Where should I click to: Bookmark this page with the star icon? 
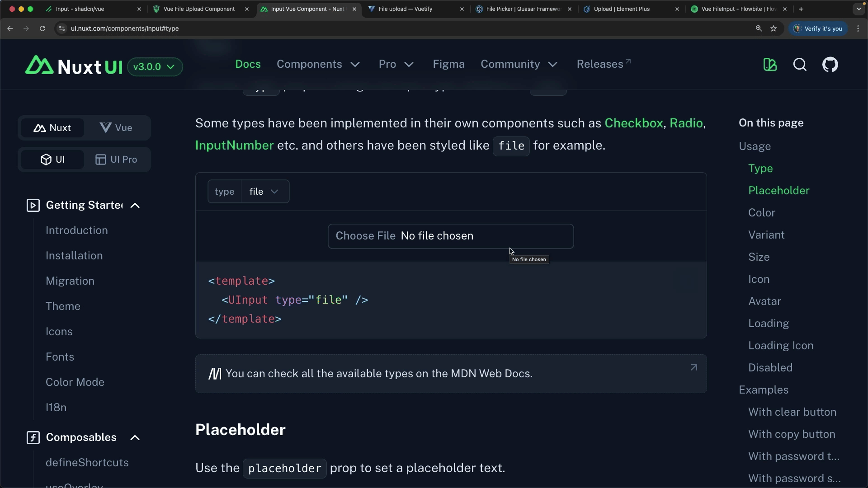(x=774, y=28)
